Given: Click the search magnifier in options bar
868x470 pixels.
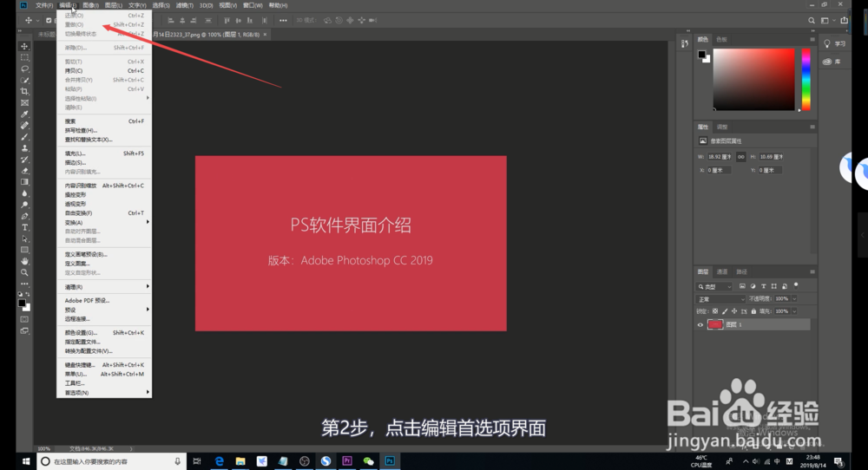Looking at the screenshot, I should [812, 21].
